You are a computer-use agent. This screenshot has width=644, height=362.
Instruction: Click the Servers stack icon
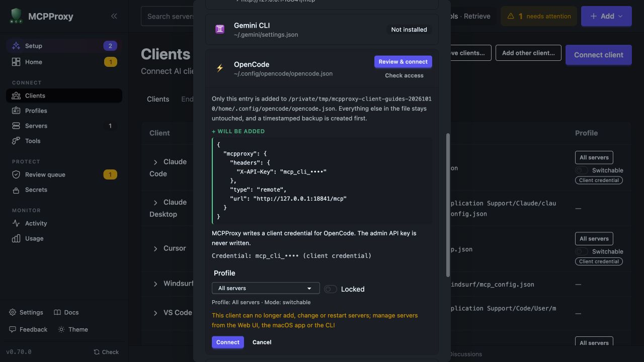(16, 126)
